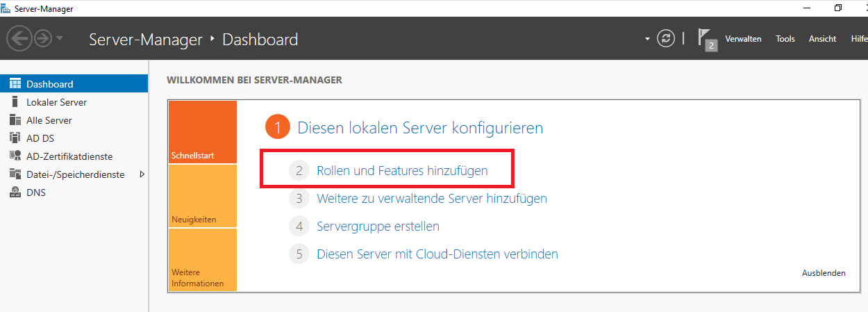This screenshot has height=312, width=868.
Task: Open the Ansicht menu
Action: pos(822,39)
